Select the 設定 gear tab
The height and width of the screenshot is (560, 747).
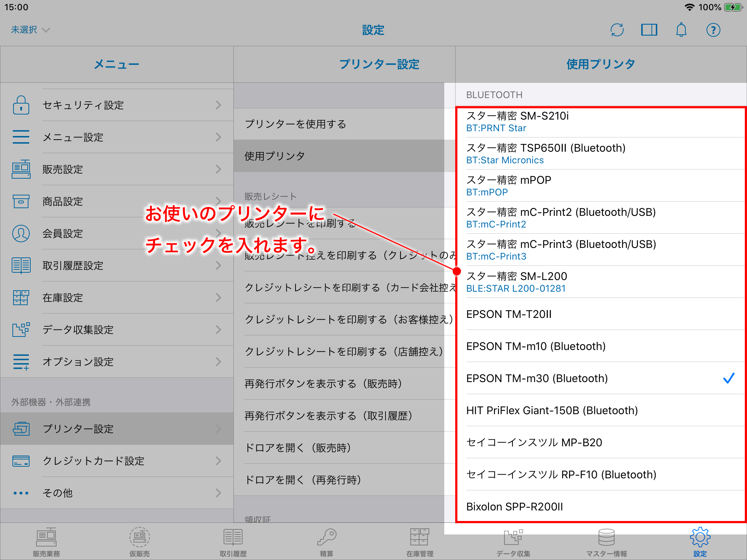[700, 542]
